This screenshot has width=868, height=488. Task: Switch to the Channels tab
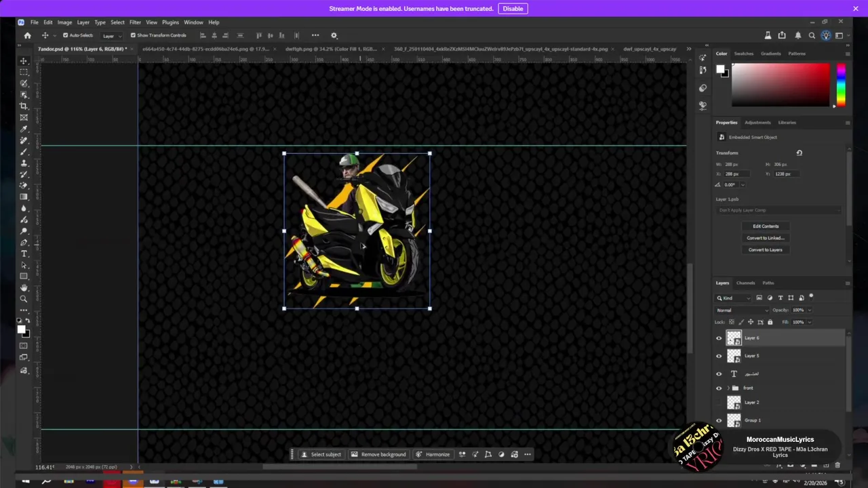(x=745, y=283)
